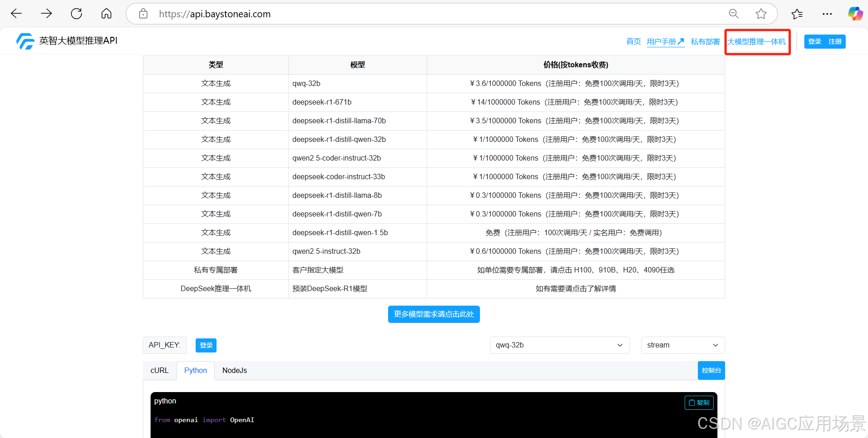
Task: Click the browser forward arrow
Action: pos(46,14)
